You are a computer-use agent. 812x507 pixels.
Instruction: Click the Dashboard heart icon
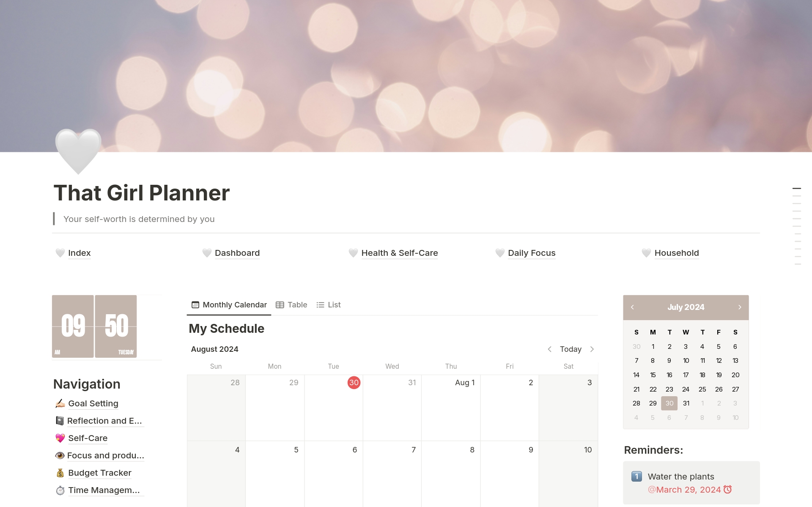click(206, 252)
